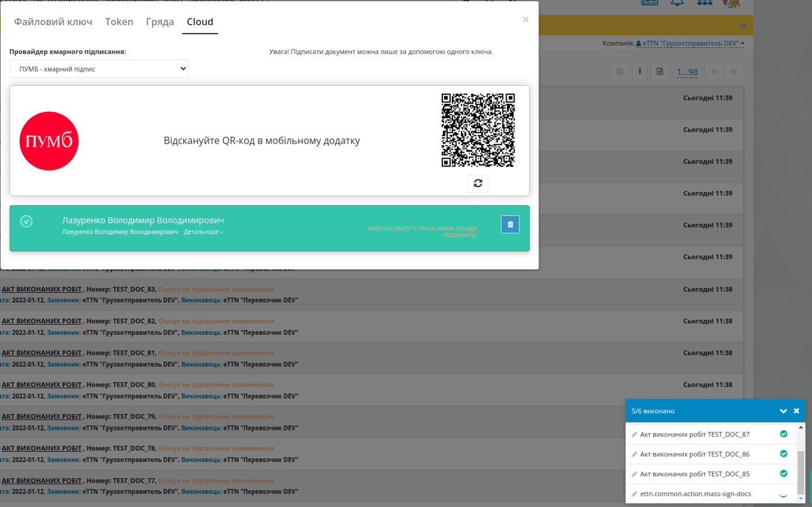Click Номер: TEST_DOC_78 text

[121, 449]
